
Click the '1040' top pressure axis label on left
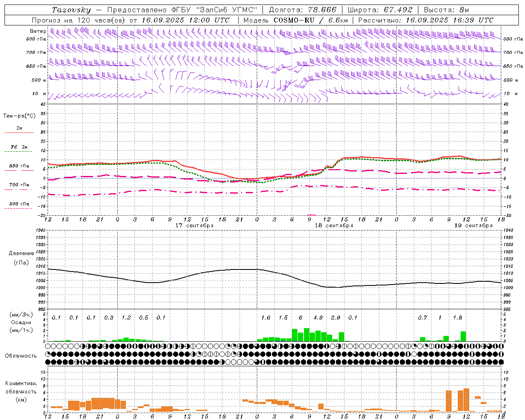point(41,231)
